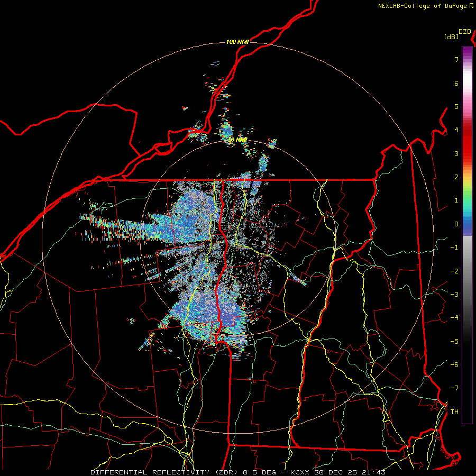Click the positive 4 value on scale
Viewport: 476px width, 476px height.
[456, 130]
